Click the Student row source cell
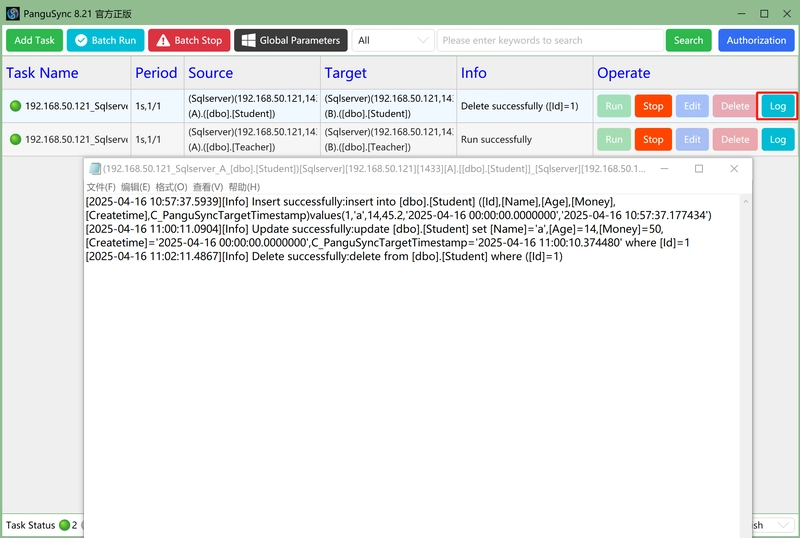This screenshot has height=538, width=800. pyautogui.click(x=252, y=106)
